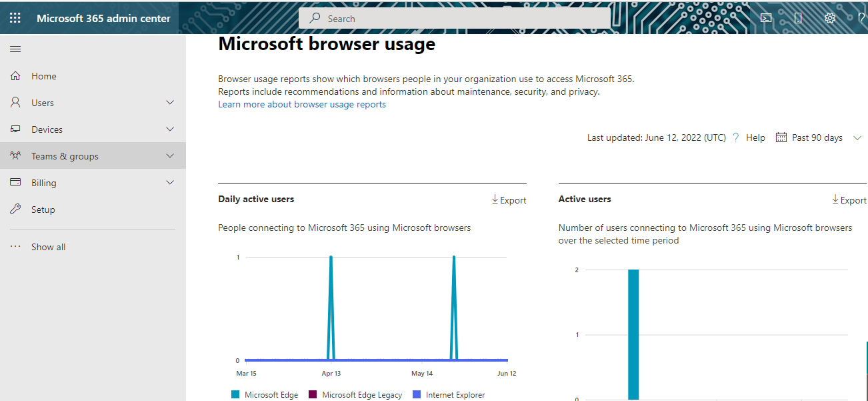Click the Devices monitor icon

pos(15,129)
